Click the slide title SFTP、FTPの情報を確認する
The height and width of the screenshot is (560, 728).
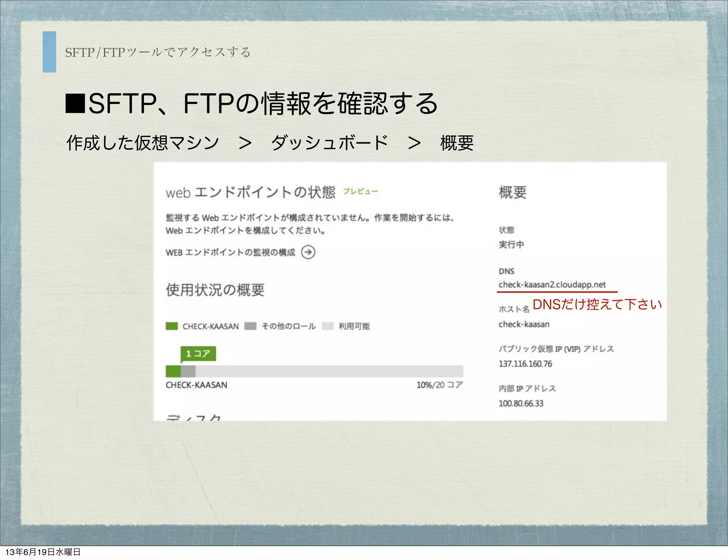tap(252, 103)
